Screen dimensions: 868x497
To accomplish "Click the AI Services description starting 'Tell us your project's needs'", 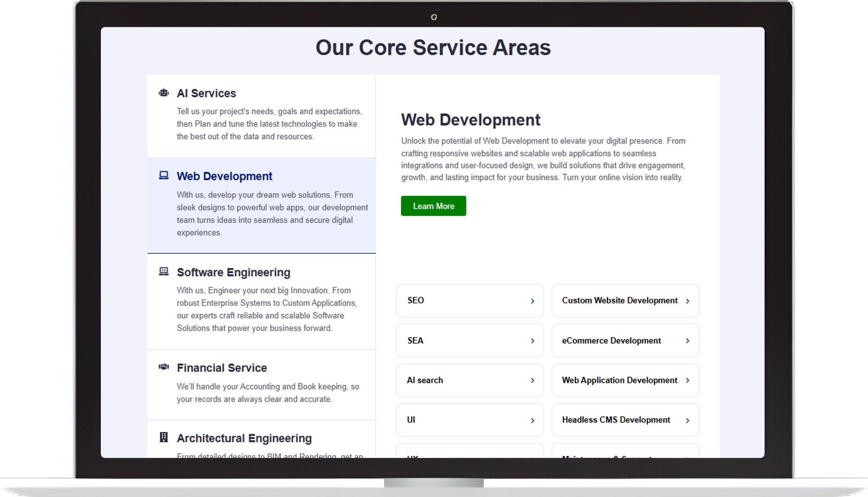I will [x=269, y=124].
